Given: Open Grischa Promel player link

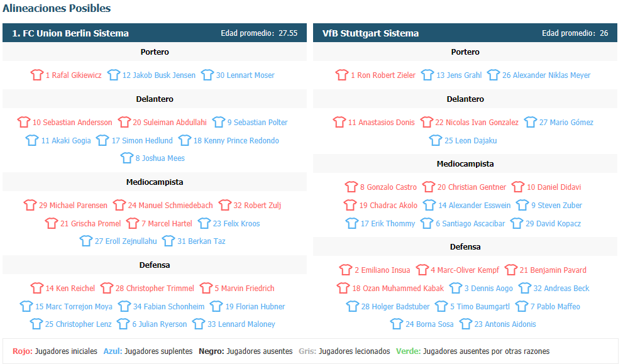Looking at the screenshot, I should pyautogui.click(x=91, y=224).
